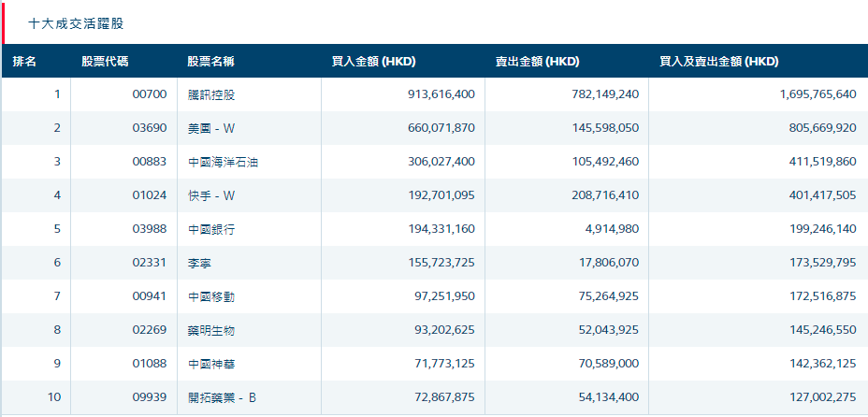Click sell amount 145,598,050
The height and width of the screenshot is (417, 868).
pos(605,128)
